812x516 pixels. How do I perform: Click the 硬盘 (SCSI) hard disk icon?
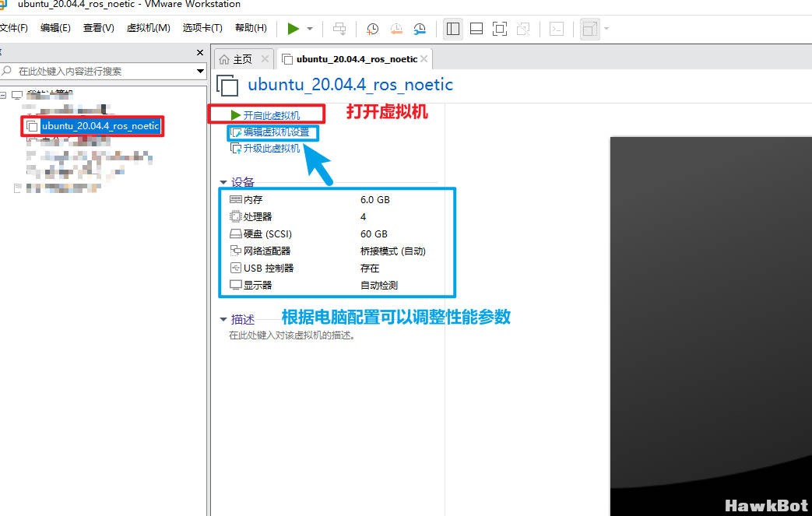click(x=236, y=234)
